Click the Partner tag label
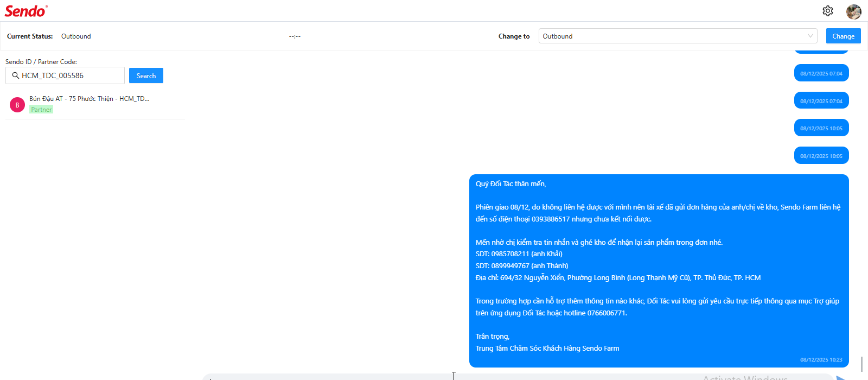 [41, 110]
